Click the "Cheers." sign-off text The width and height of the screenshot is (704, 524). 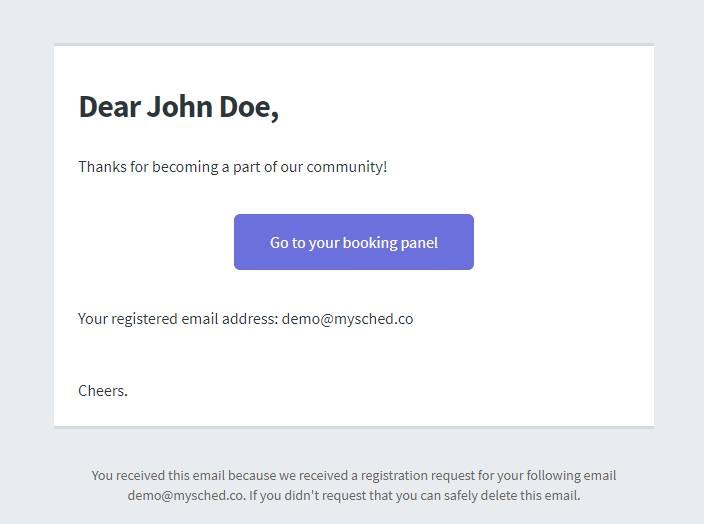tap(103, 390)
